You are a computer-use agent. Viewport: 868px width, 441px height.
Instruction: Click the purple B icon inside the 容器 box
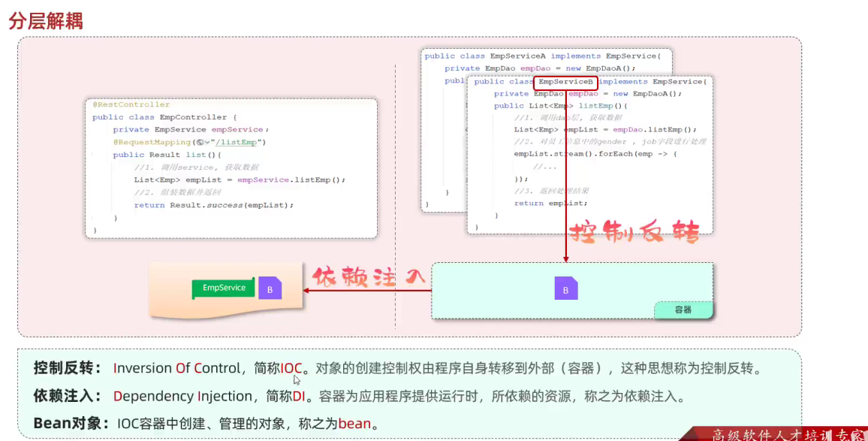(565, 288)
